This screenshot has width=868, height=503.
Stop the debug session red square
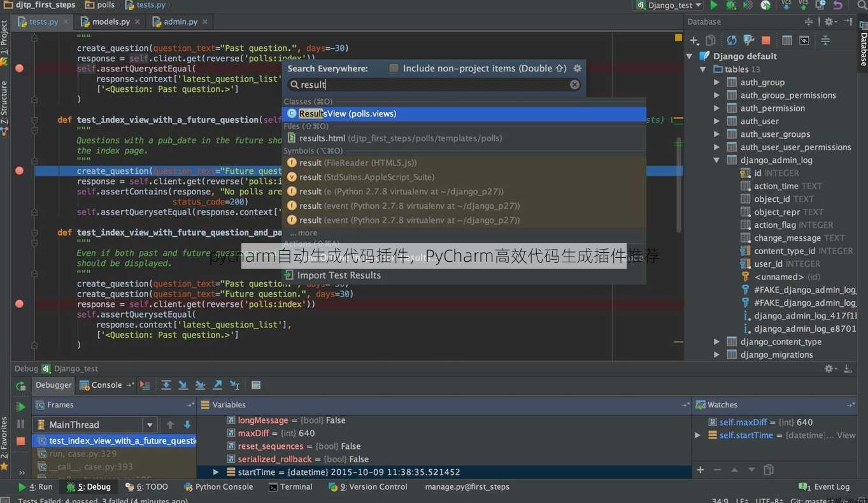tap(20, 441)
